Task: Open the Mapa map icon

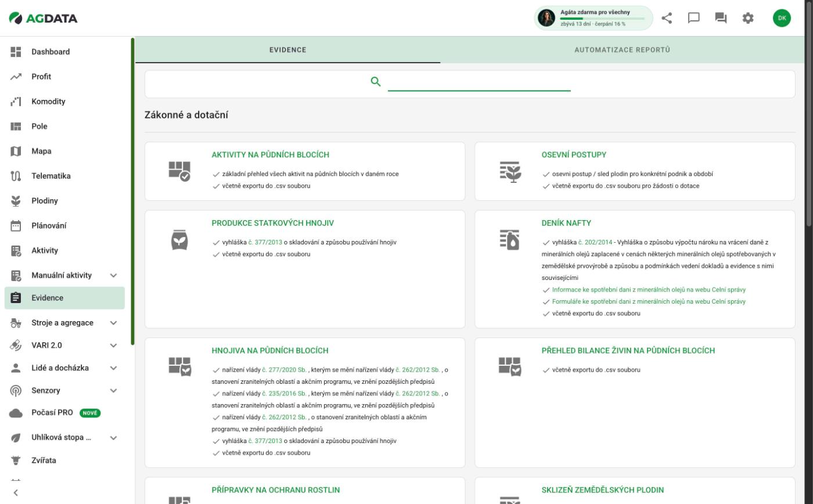Action: point(16,152)
